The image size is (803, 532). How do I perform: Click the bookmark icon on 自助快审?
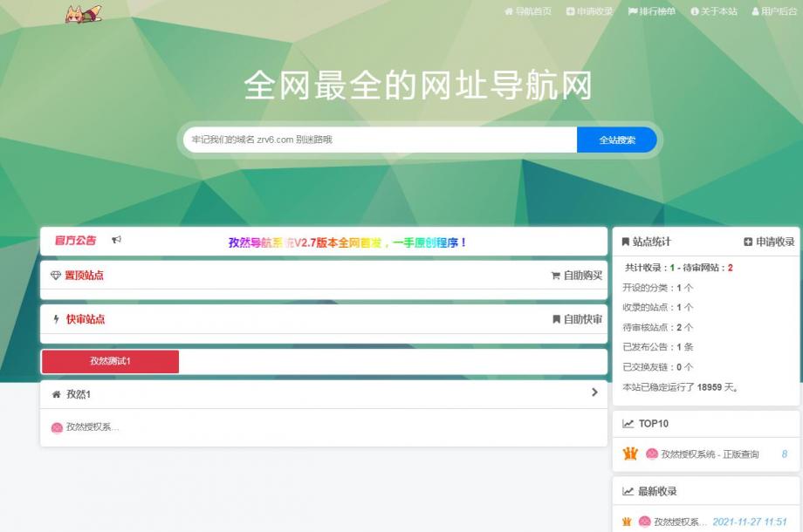[555, 320]
